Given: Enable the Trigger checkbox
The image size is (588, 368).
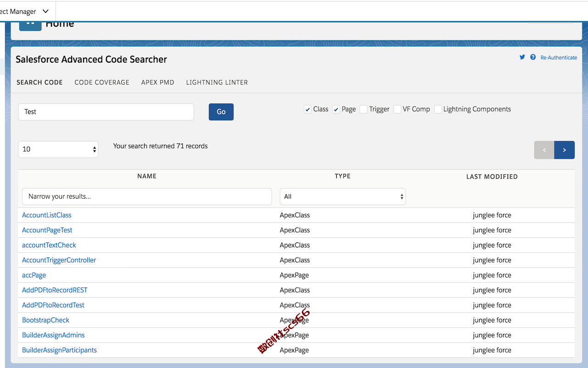Looking at the screenshot, I should 363,109.
